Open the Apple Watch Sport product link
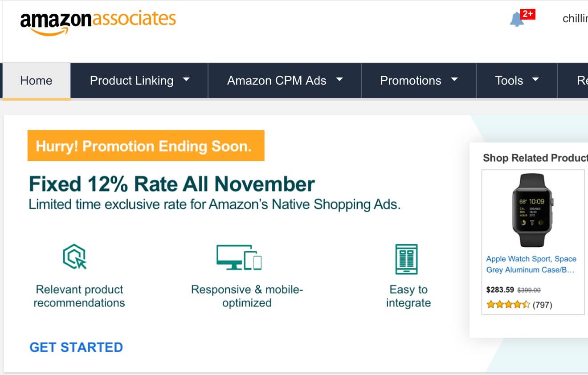 (x=531, y=265)
